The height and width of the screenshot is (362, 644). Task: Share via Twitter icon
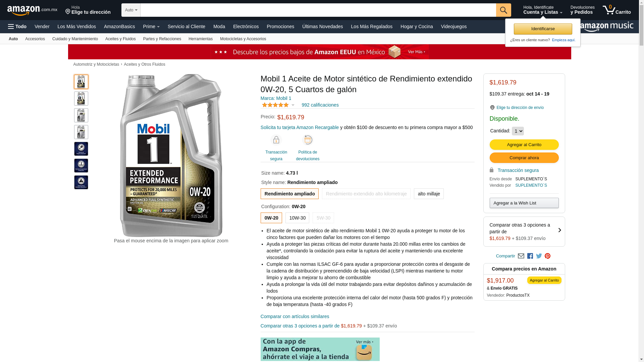tap(539, 256)
